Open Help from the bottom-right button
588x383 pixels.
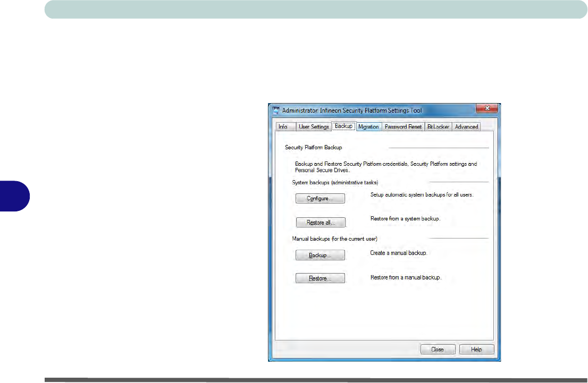point(476,350)
